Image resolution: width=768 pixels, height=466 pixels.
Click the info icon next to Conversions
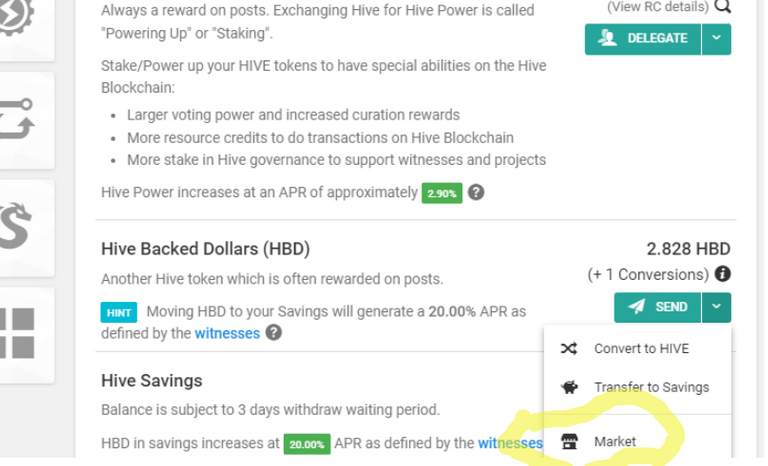tap(722, 274)
